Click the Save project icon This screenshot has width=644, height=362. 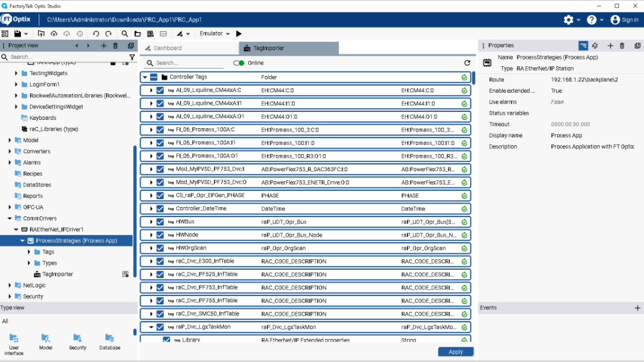(18, 34)
